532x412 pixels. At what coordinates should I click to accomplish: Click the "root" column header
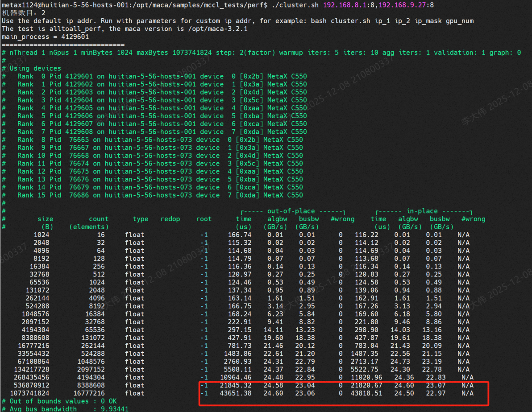click(204, 219)
